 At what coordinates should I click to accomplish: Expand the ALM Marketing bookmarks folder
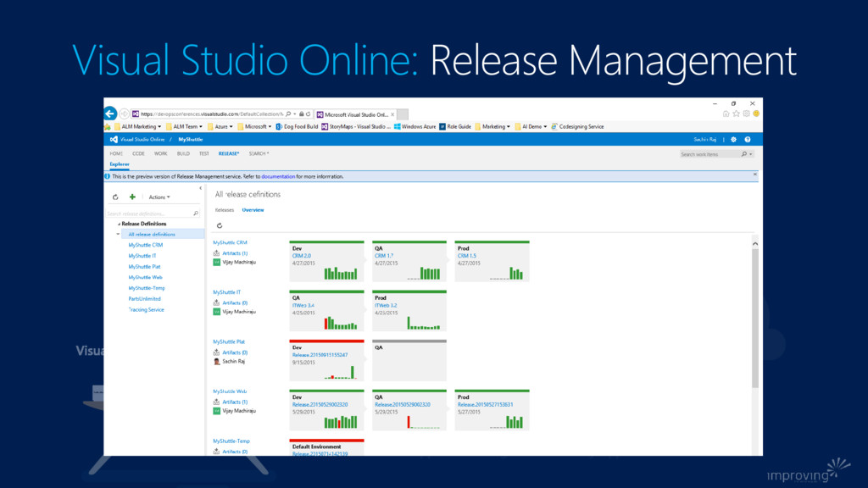click(138, 126)
